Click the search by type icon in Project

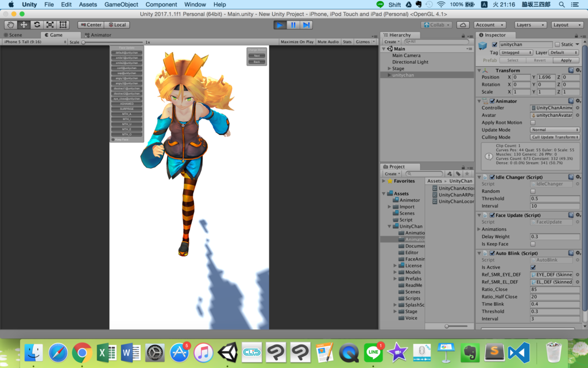449,174
